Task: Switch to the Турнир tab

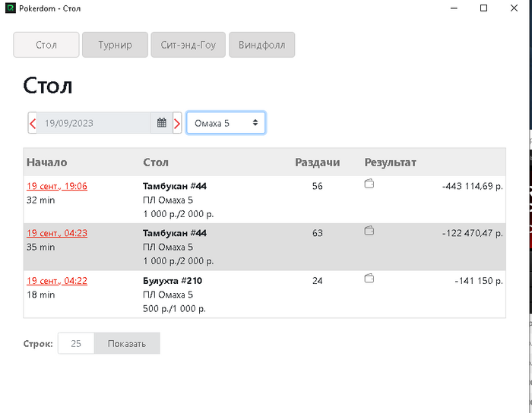Action: coord(115,45)
